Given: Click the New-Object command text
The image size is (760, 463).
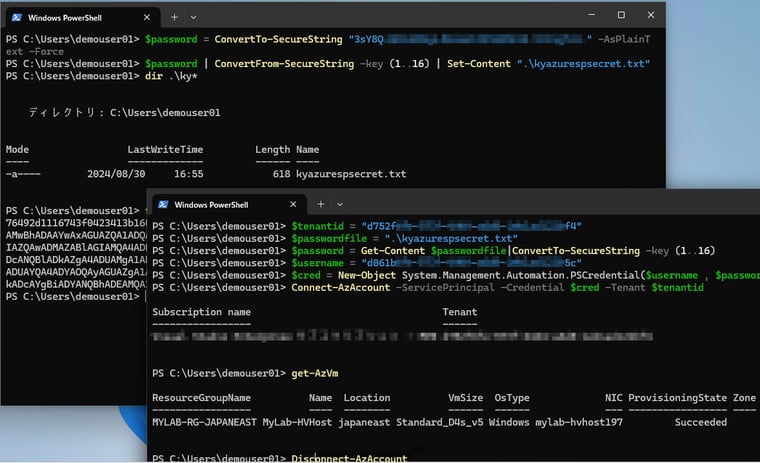Looking at the screenshot, I should pyautogui.click(x=367, y=275).
